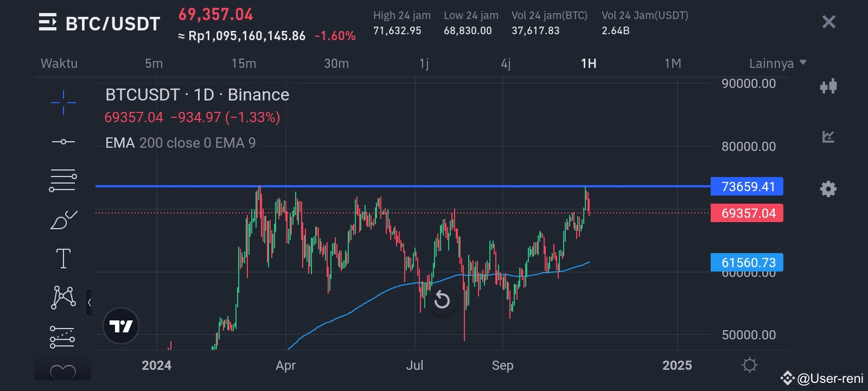
Task: Expand the Lainnya timeframe dropdown
Action: click(x=777, y=64)
